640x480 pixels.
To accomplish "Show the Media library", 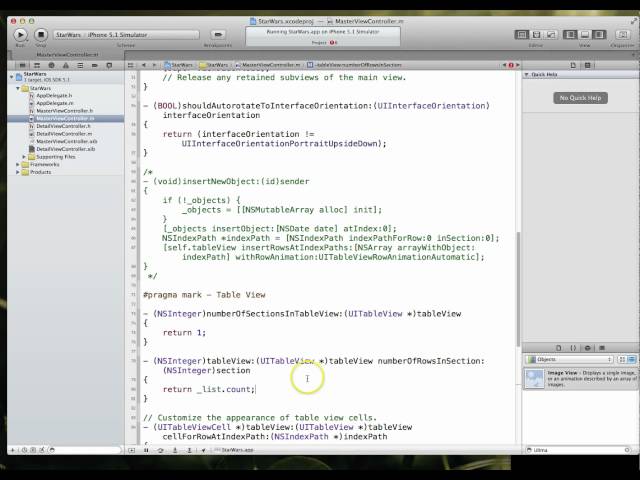I will point(602,348).
